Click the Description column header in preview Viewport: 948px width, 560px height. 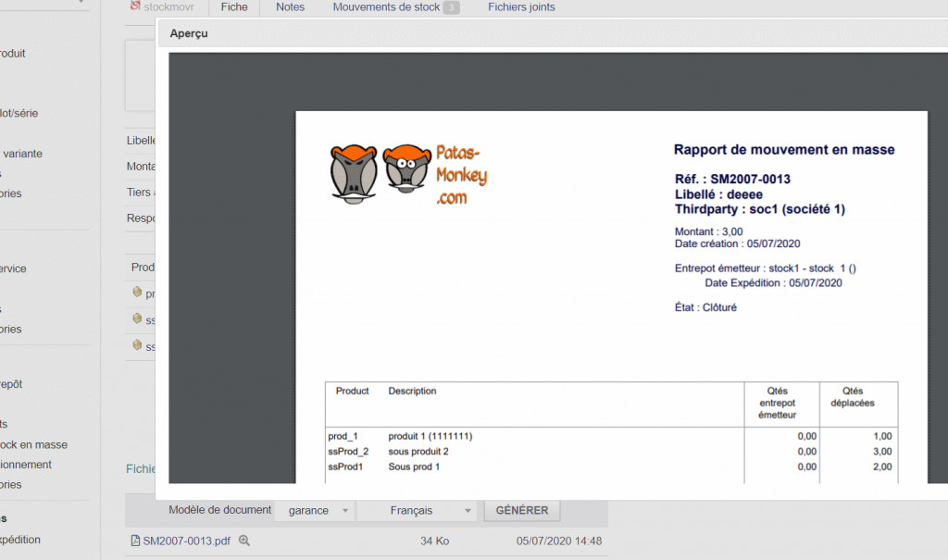[412, 391]
